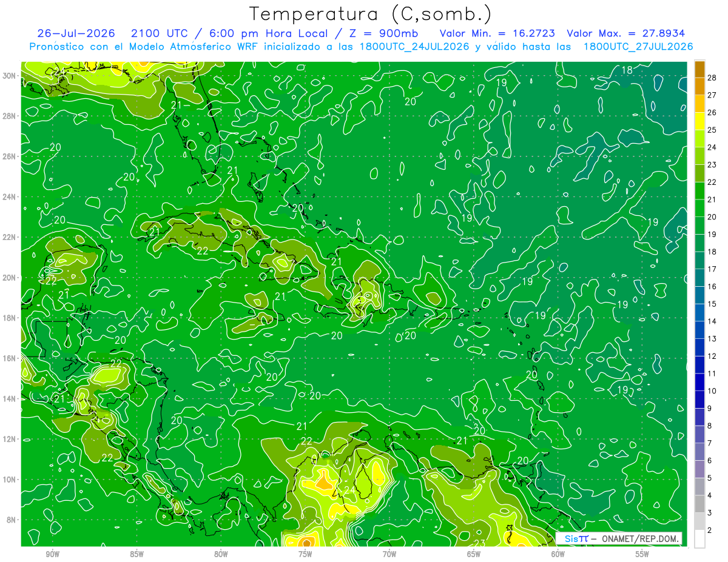The height and width of the screenshot is (562, 728).
Task: Click the '20N' latitude axis label
Action: coord(10,278)
